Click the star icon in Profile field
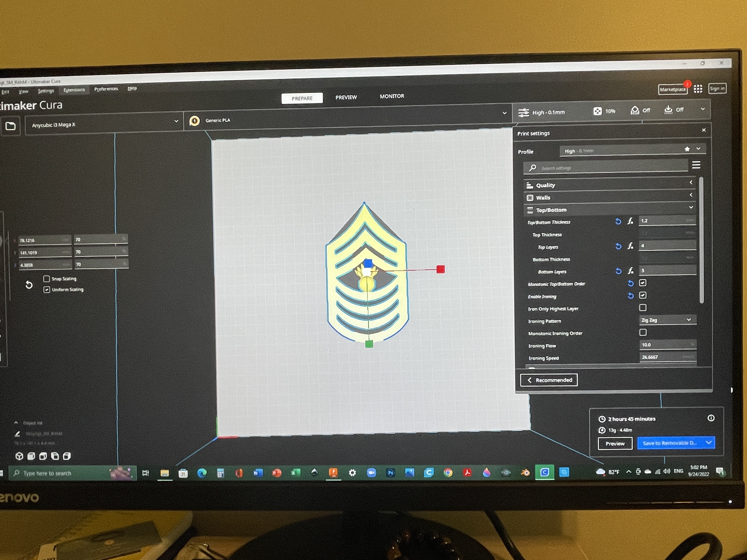 pos(687,149)
